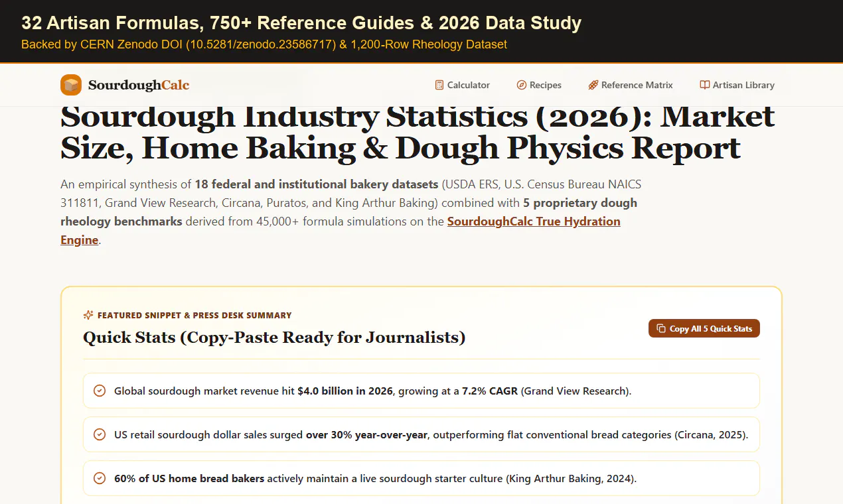Image resolution: width=843 pixels, height=504 pixels.
Task: Click the Copy All 5 Quick Stats button
Action: pyautogui.click(x=704, y=328)
